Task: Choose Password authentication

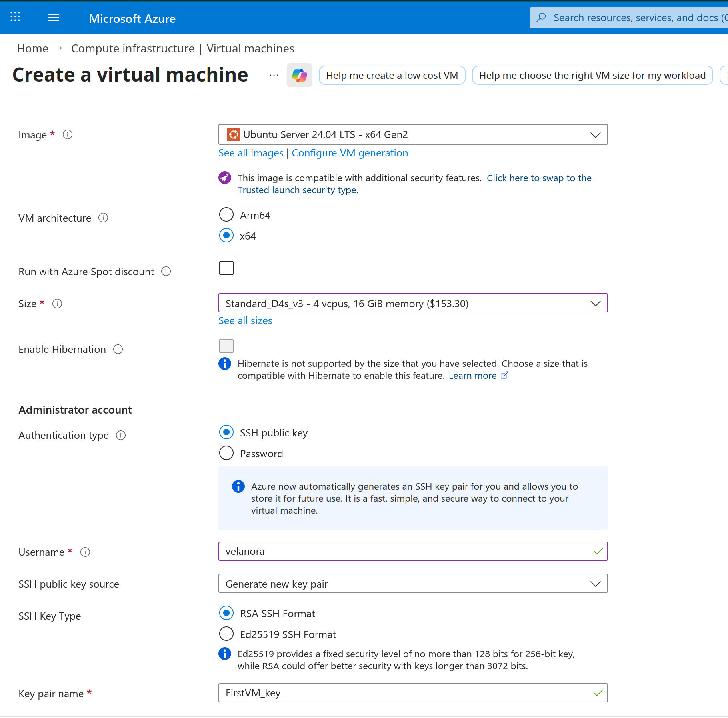Action: tap(226, 453)
